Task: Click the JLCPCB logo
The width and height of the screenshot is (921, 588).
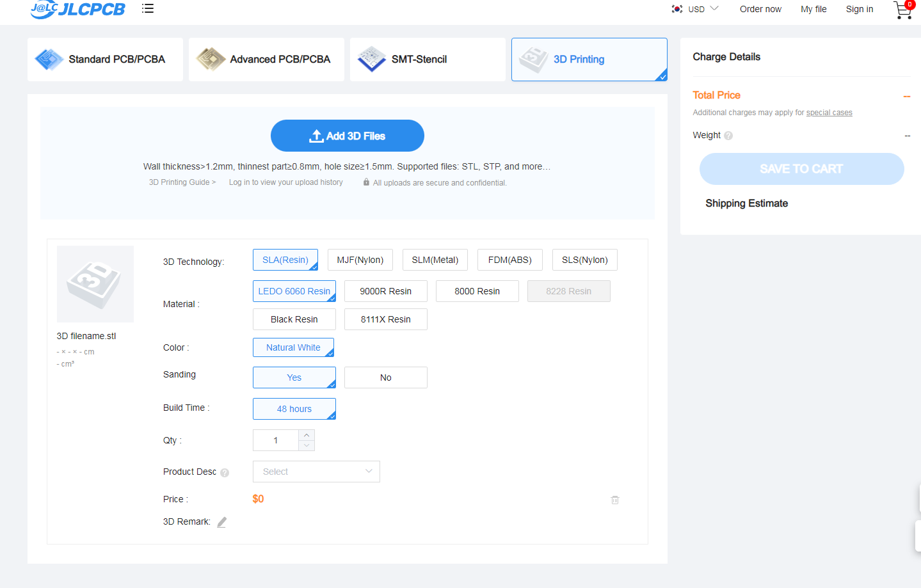Action: click(x=77, y=9)
